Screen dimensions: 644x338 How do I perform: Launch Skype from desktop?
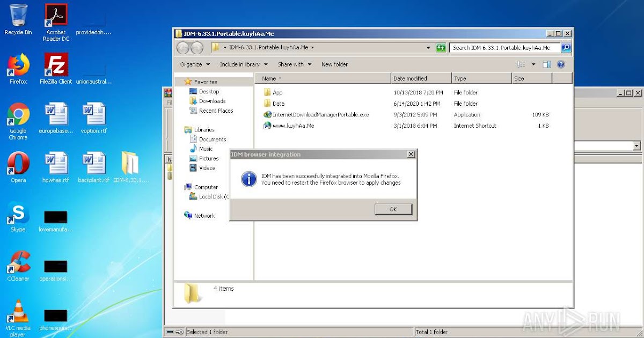coord(18,217)
